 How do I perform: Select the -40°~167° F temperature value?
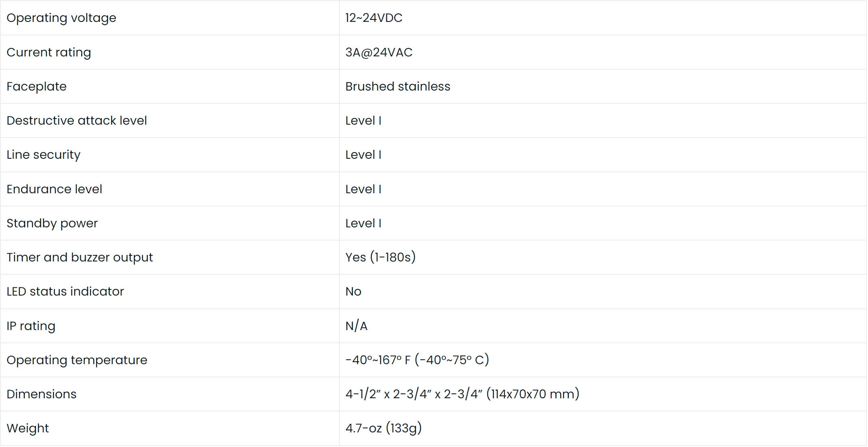417,360
